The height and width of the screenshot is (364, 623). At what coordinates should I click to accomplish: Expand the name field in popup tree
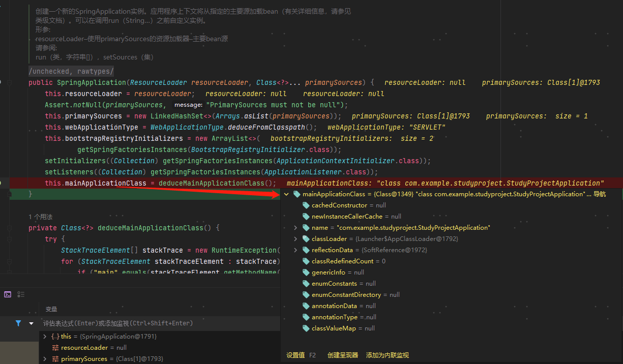click(x=295, y=228)
